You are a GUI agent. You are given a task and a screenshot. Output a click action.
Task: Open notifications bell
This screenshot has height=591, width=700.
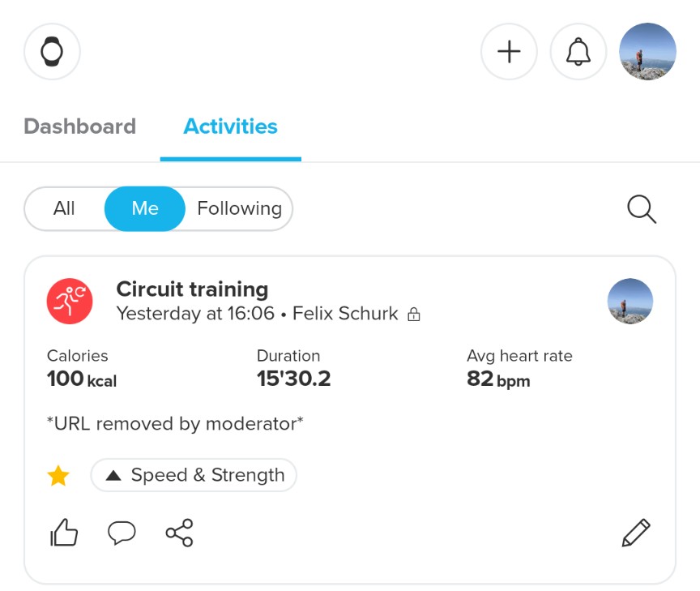(x=578, y=51)
